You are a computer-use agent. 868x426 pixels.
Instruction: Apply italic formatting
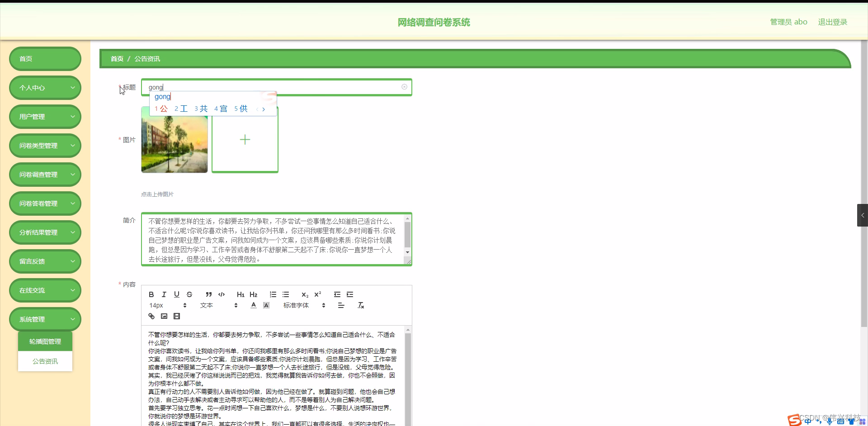(164, 294)
